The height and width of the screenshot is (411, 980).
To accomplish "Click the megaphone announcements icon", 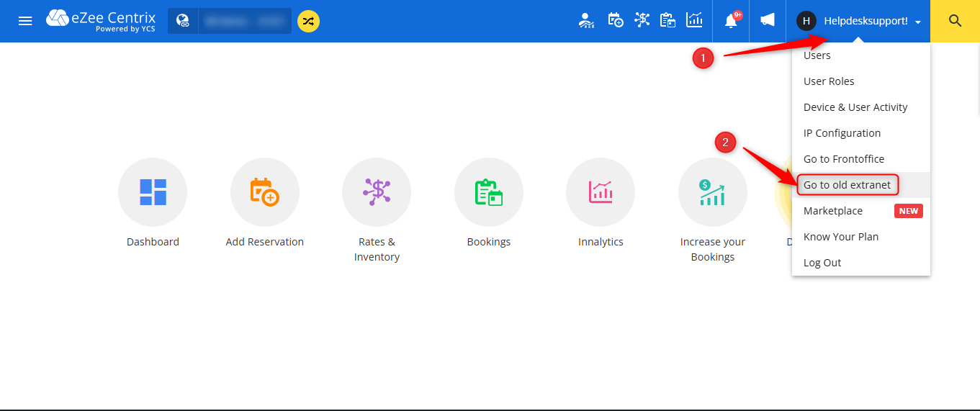I will coord(768,20).
